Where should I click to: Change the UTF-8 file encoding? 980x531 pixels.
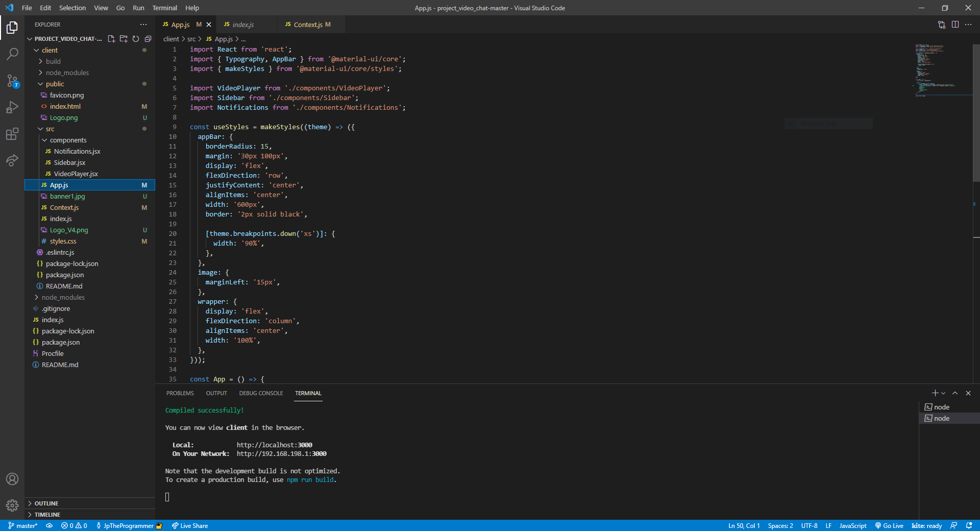(x=809, y=526)
